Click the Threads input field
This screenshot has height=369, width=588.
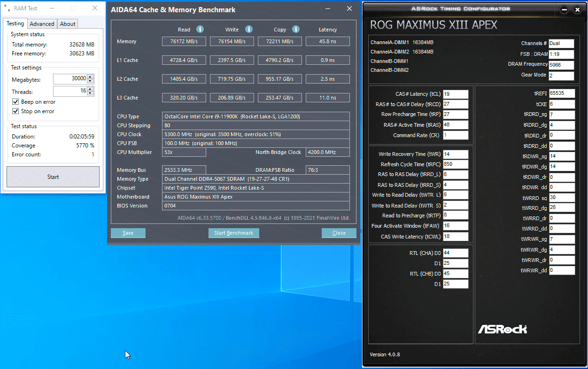click(70, 92)
